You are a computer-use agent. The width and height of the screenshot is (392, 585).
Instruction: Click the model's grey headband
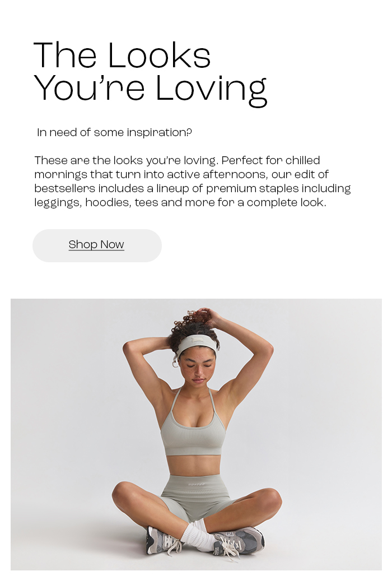pos(197,346)
